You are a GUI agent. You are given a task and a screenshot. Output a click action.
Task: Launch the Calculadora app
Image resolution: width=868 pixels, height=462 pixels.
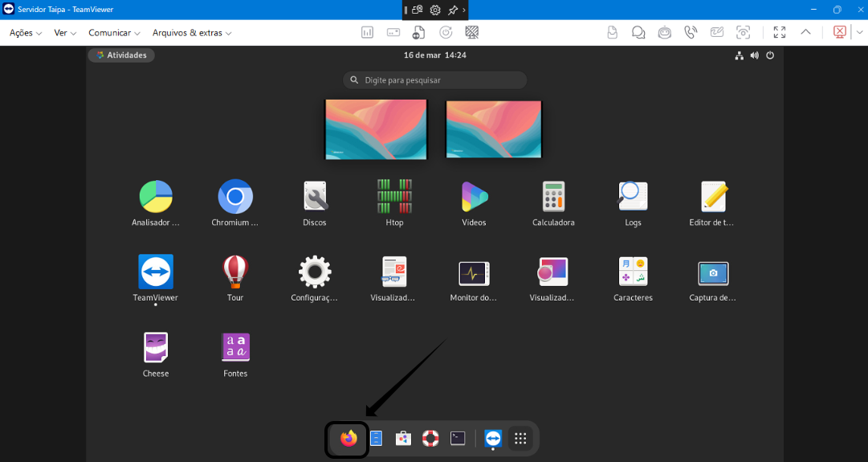553,196
